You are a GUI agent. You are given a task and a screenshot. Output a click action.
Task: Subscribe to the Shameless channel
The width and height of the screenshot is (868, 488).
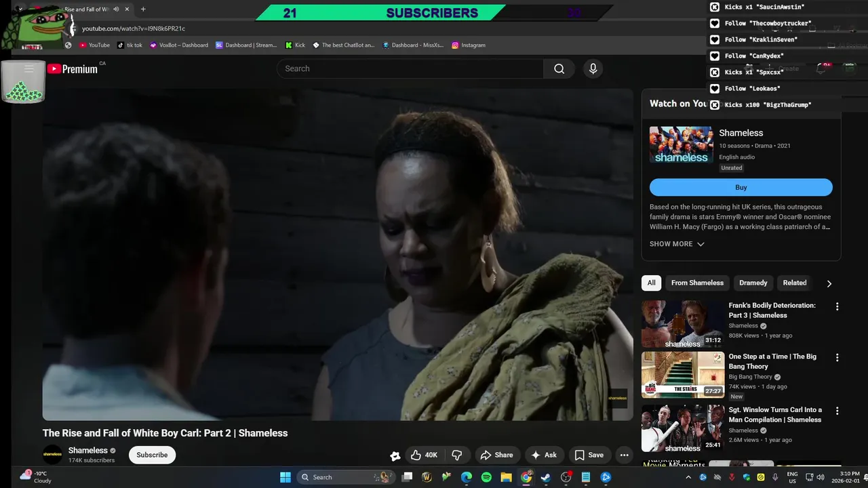pos(152,455)
